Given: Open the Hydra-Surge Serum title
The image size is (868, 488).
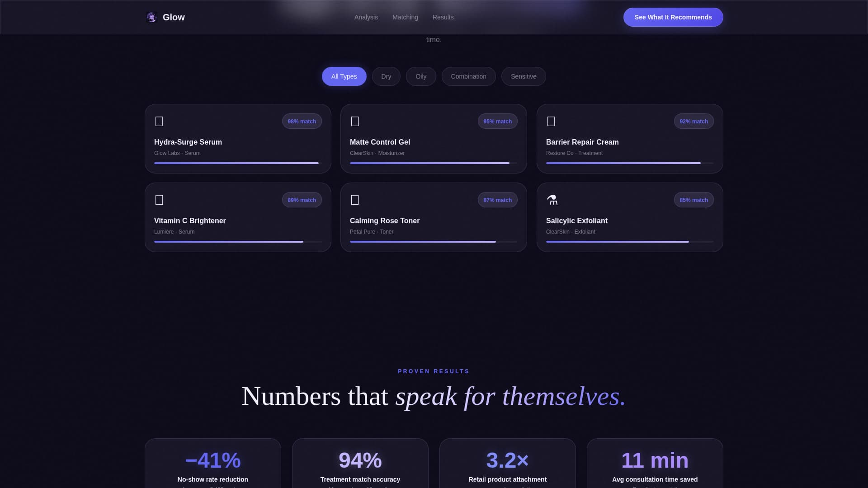Looking at the screenshot, I should (x=188, y=142).
